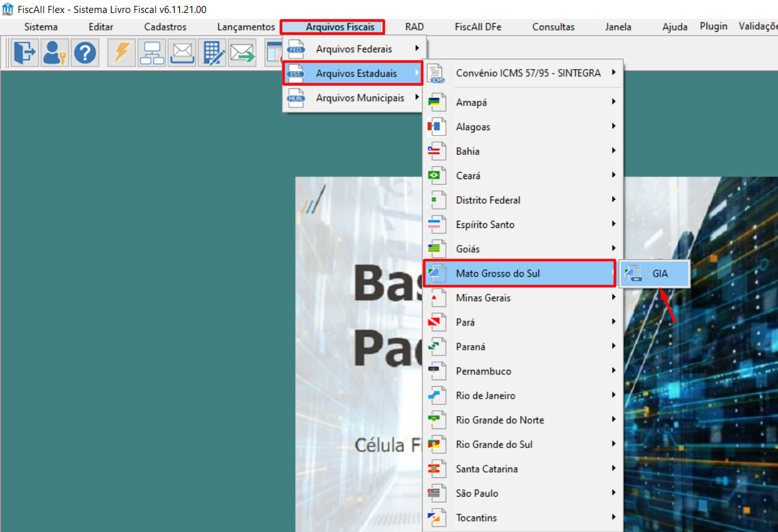Click the ICMS document icon beside SINTEGRA
The height and width of the screenshot is (532, 778).
(437, 74)
